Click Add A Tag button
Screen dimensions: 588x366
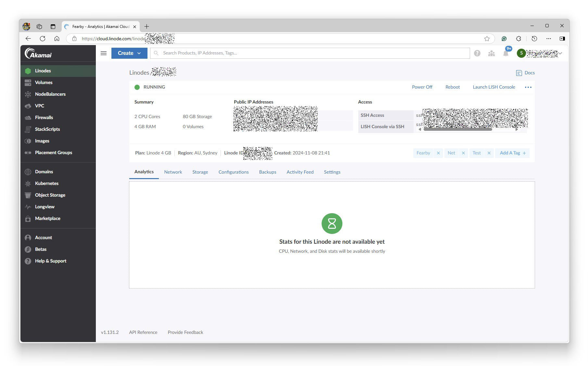pyautogui.click(x=512, y=153)
